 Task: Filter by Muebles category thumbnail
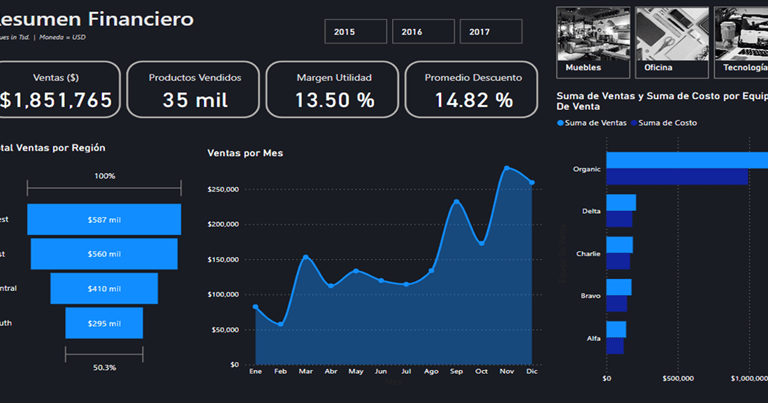pos(593,42)
